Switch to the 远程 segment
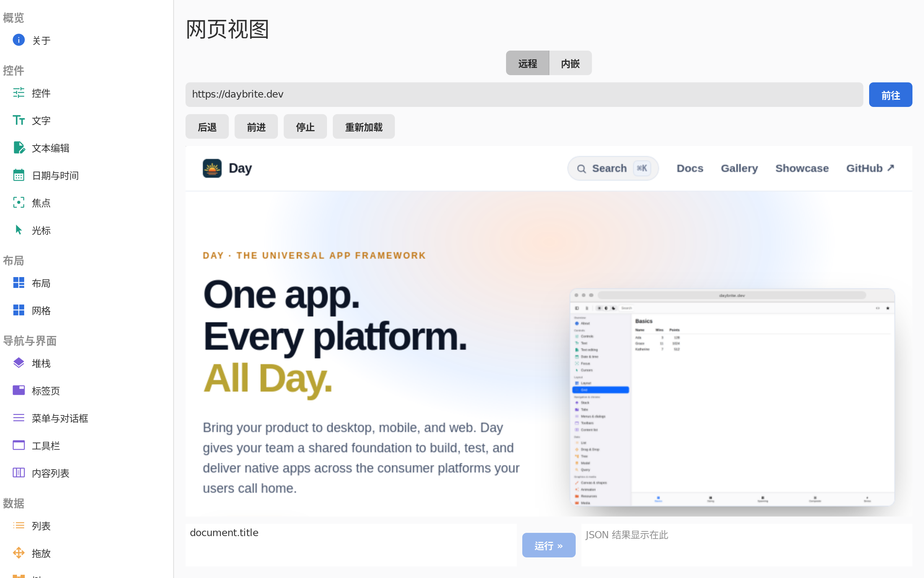 [x=527, y=63]
